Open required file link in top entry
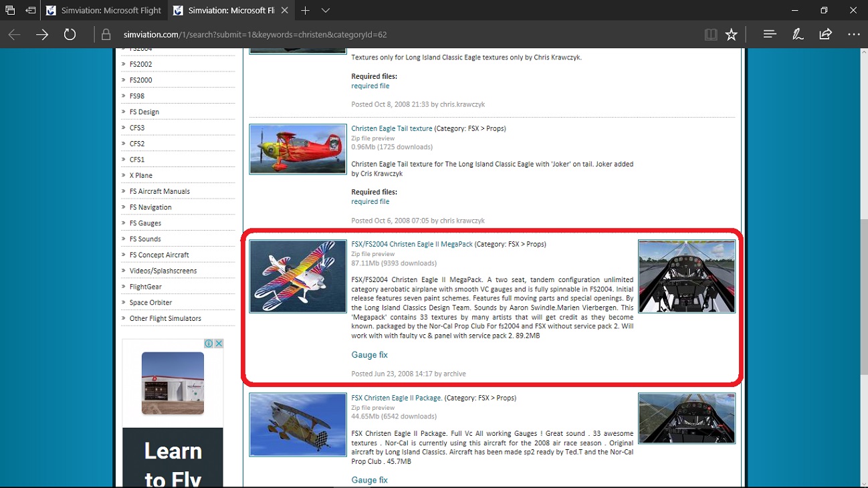The width and height of the screenshot is (868, 488). tap(370, 86)
